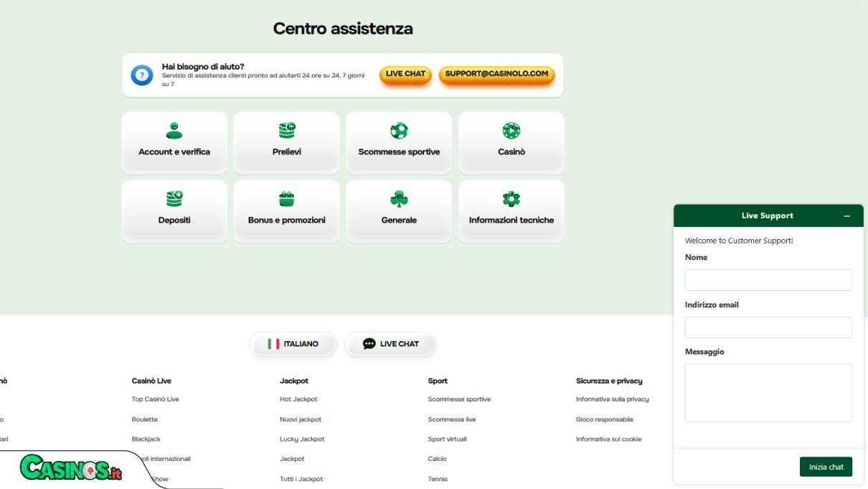
Task: Click the footer LIVE CHAT button
Action: 390,344
